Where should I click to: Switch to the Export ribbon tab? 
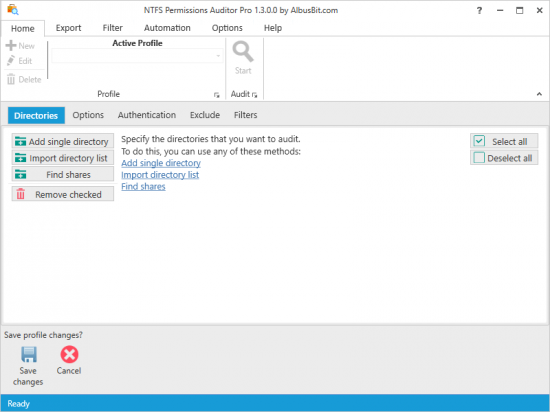(x=68, y=28)
